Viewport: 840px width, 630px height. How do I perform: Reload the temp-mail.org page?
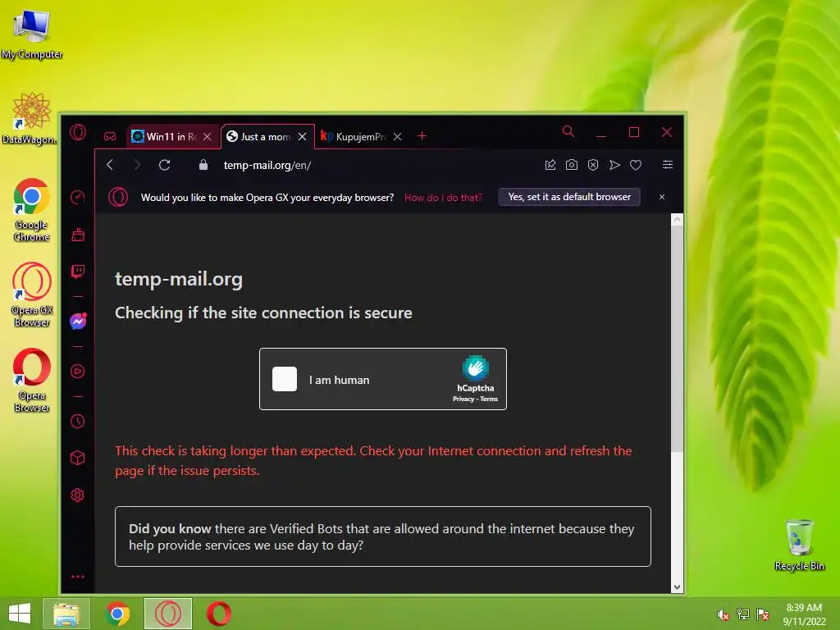click(x=164, y=164)
